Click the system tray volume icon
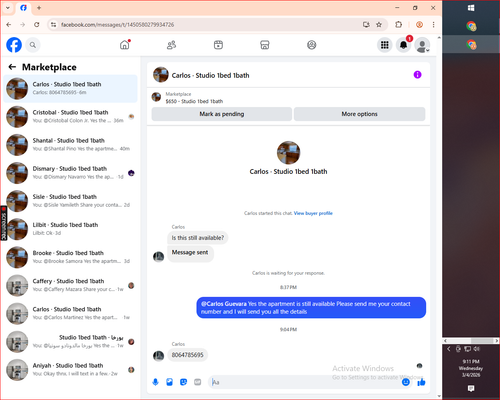The height and width of the screenshot is (400, 500). point(477,349)
